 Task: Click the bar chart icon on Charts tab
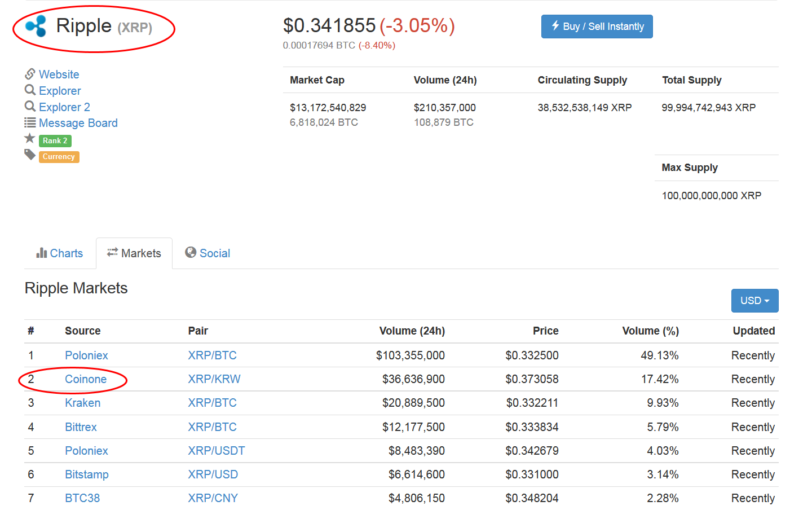tap(42, 253)
